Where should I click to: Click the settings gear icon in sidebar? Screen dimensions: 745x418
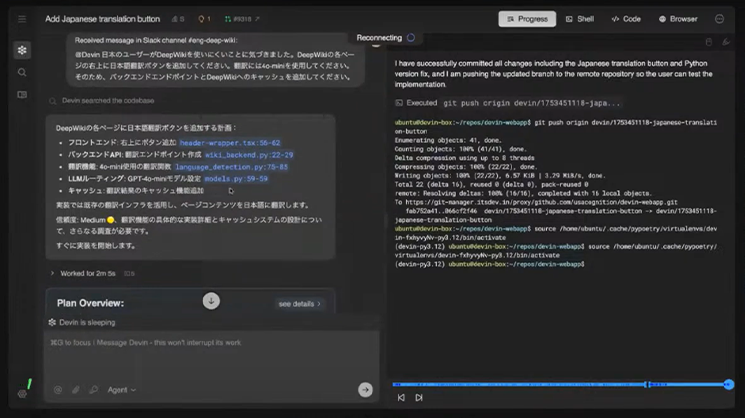[22, 394]
